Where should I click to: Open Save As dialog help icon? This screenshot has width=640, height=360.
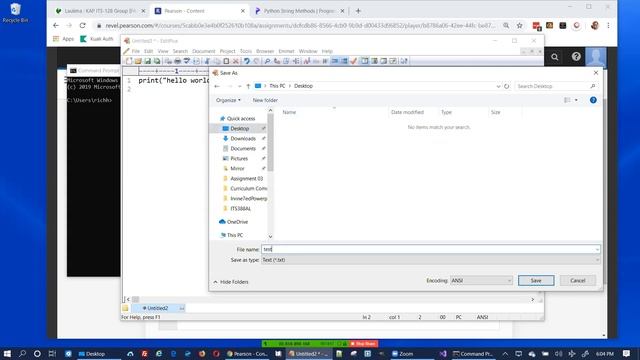[x=593, y=100]
